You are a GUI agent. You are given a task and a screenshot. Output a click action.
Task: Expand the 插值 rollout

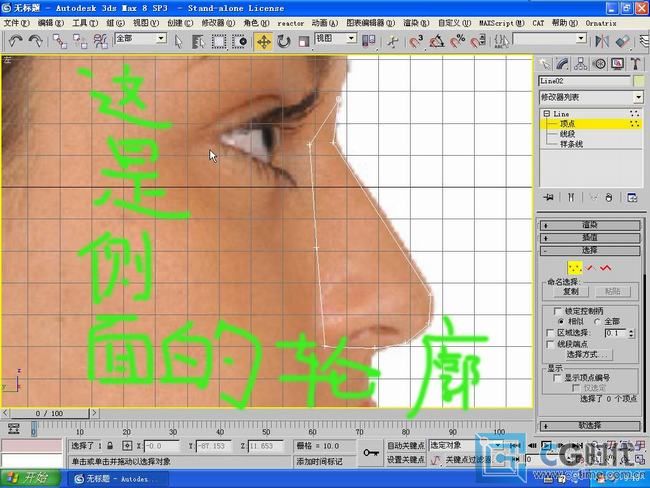point(590,238)
